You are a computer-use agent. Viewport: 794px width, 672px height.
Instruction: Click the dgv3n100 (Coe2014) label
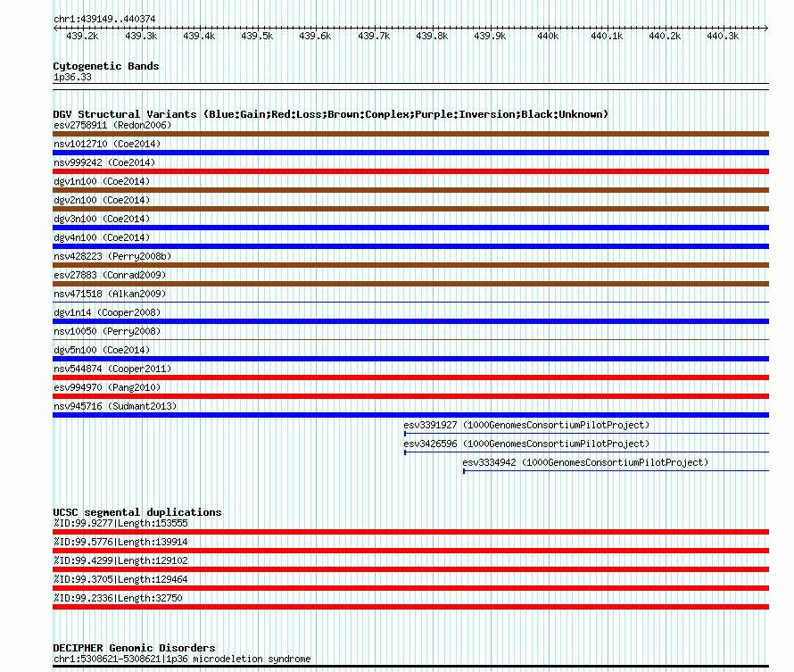pyautogui.click(x=102, y=219)
